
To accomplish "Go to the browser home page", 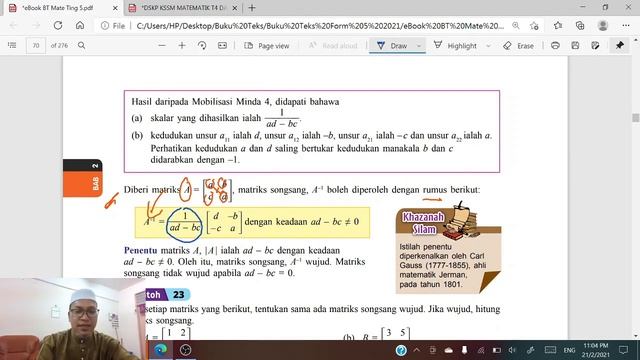I will coord(80,26).
